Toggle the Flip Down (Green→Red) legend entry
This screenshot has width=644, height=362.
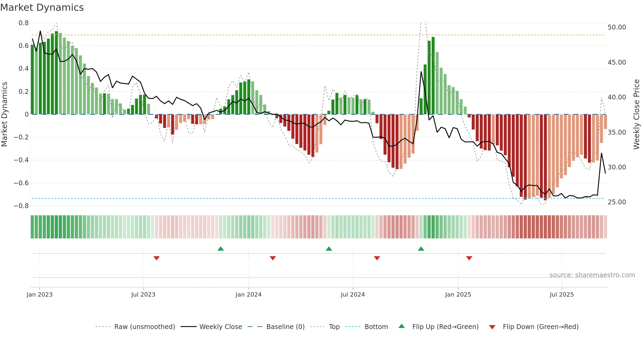tap(533, 327)
